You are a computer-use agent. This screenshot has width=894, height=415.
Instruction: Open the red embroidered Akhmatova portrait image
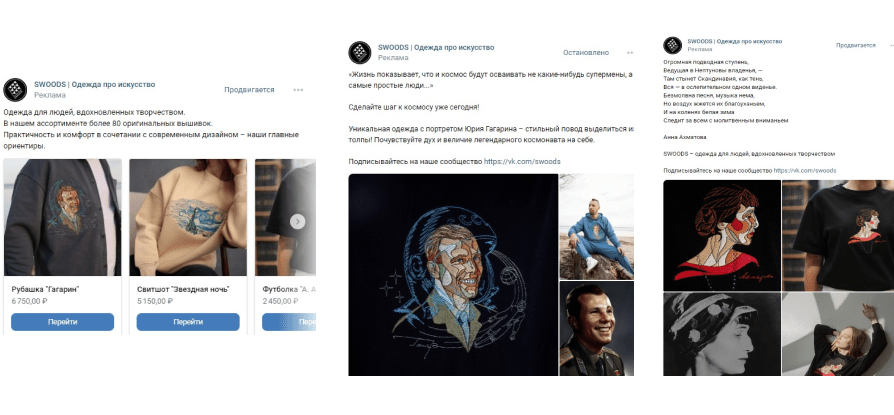click(x=720, y=235)
